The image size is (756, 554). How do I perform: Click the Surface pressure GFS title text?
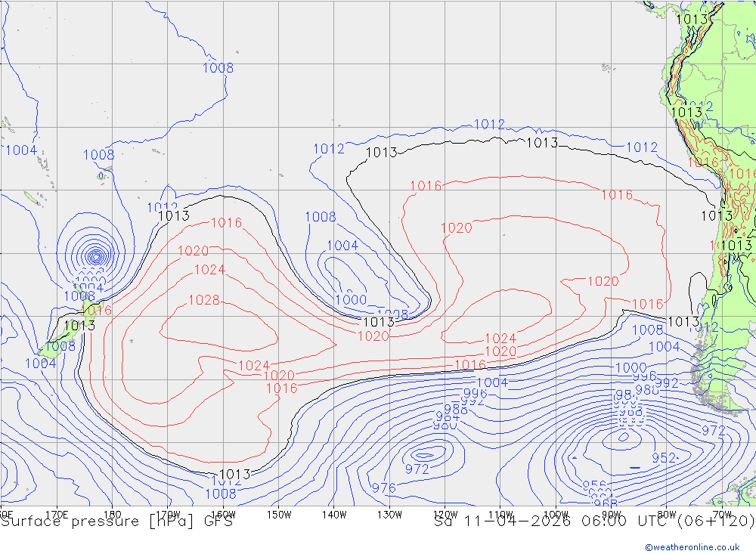[116, 522]
